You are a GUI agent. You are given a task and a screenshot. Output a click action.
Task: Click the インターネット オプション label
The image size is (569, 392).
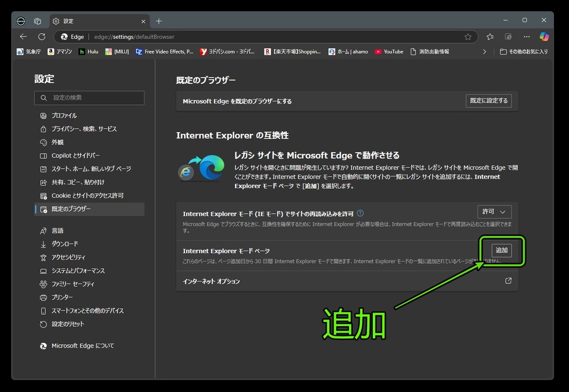point(211,282)
